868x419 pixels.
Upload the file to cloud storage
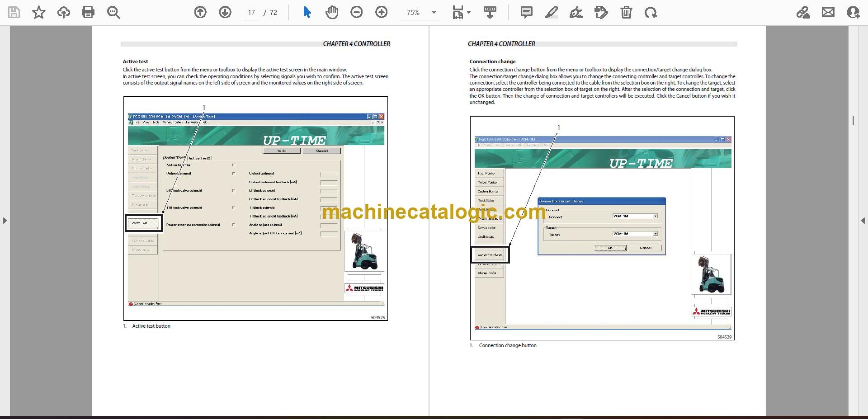coord(64,12)
